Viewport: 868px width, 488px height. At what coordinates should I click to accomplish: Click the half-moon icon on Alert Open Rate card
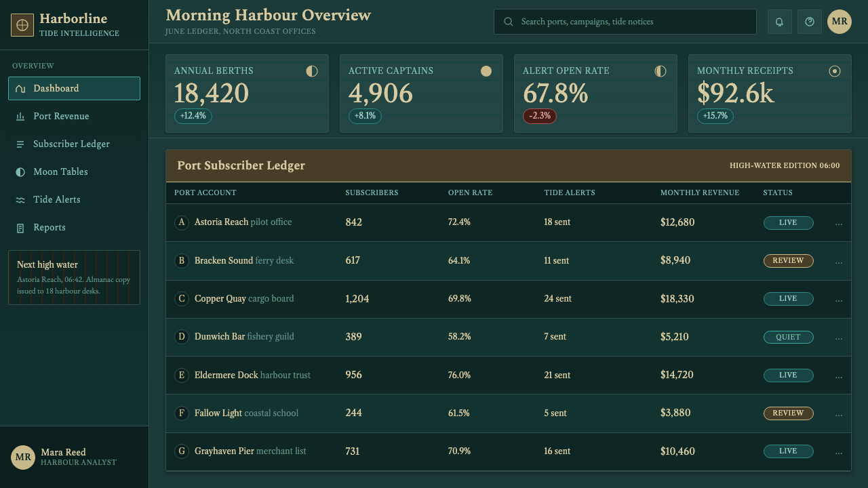(x=660, y=71)
